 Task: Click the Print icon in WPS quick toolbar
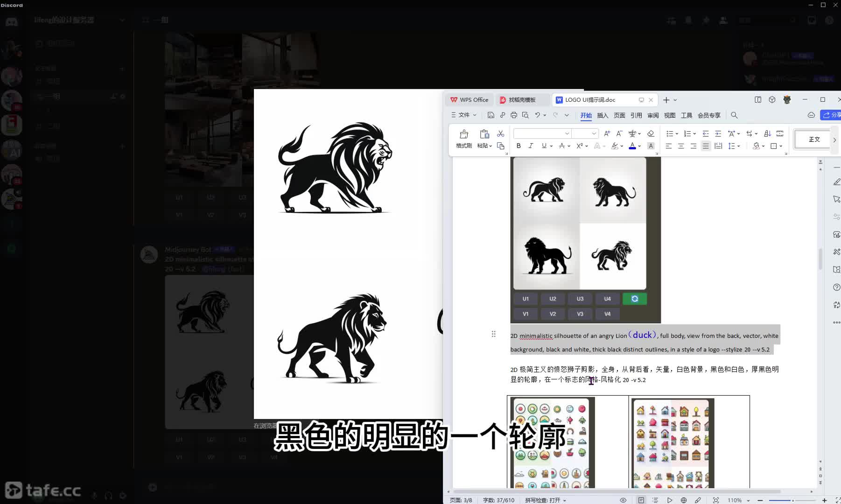pos(514,115)
